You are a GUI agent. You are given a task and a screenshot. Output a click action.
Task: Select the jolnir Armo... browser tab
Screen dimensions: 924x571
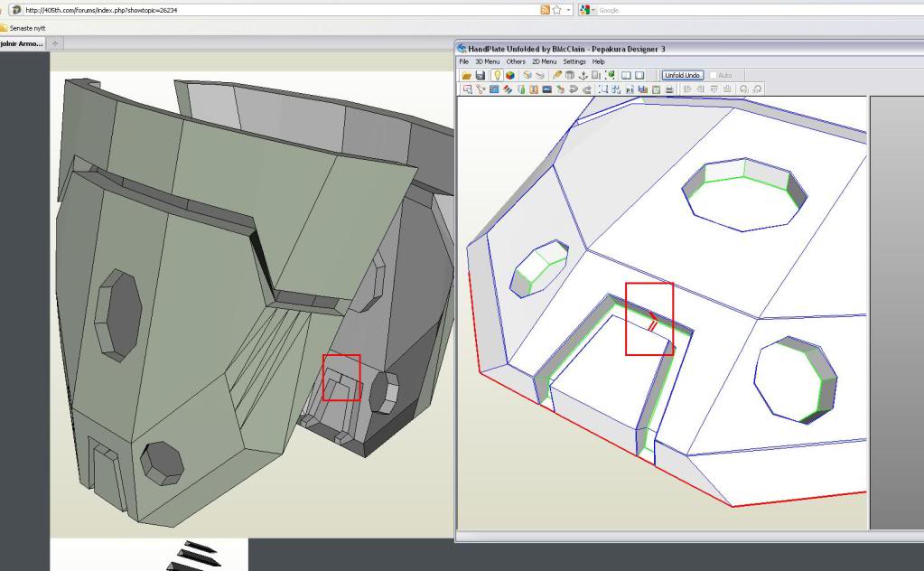[x=22, y=43]
